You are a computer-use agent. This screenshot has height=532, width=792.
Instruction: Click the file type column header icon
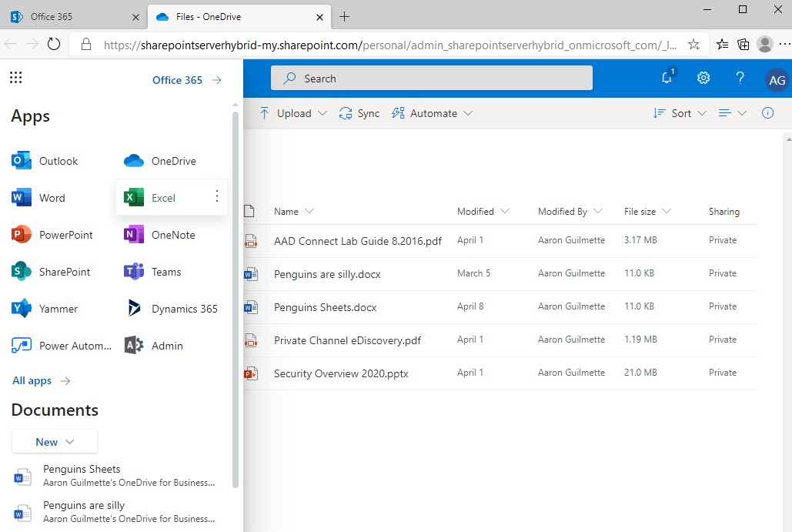(249, 211)
